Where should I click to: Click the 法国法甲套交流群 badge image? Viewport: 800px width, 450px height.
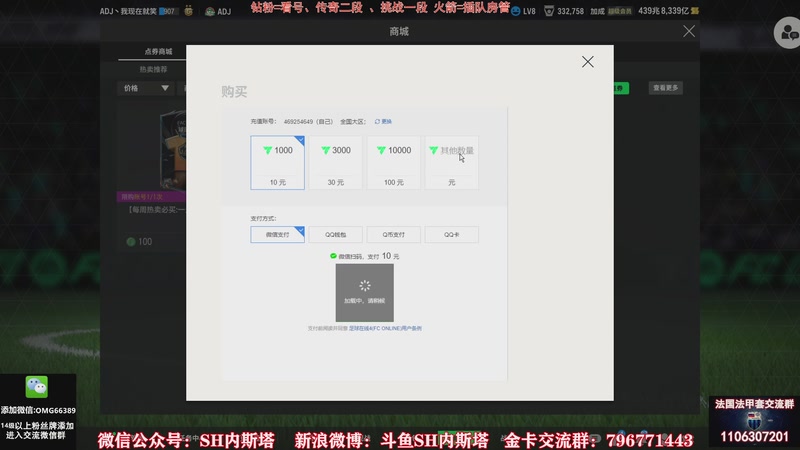[x=754, y=421]
